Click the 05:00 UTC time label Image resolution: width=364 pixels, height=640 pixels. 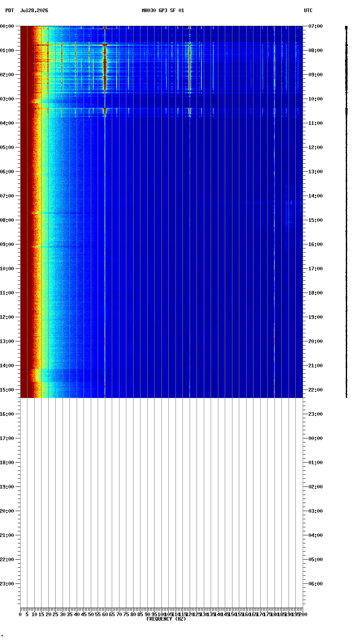tap(316, 560)
